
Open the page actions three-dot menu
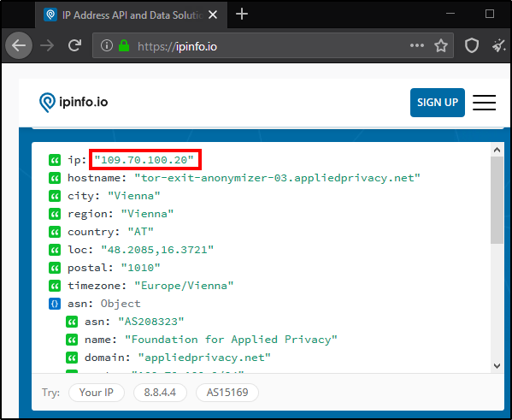click(x=416, y=45)
